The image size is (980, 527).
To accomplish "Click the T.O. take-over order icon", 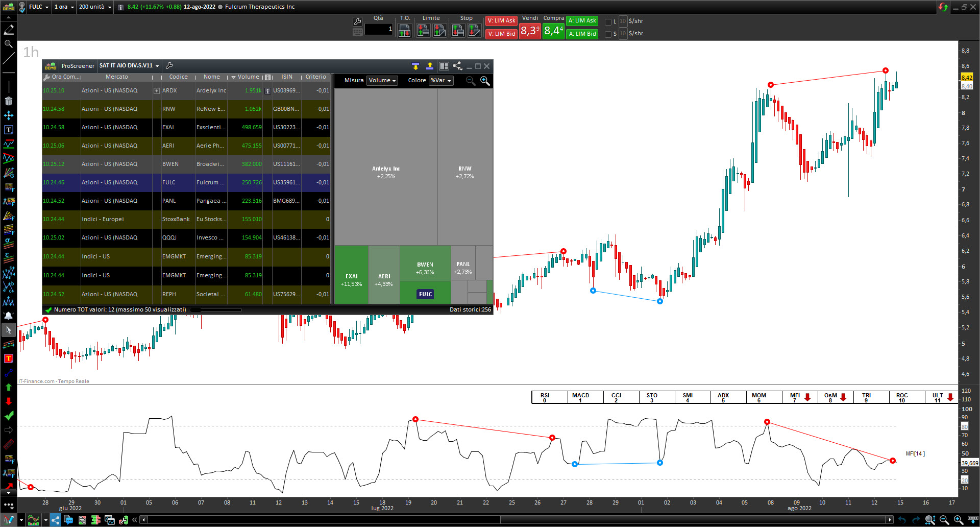I will [404, 31].
